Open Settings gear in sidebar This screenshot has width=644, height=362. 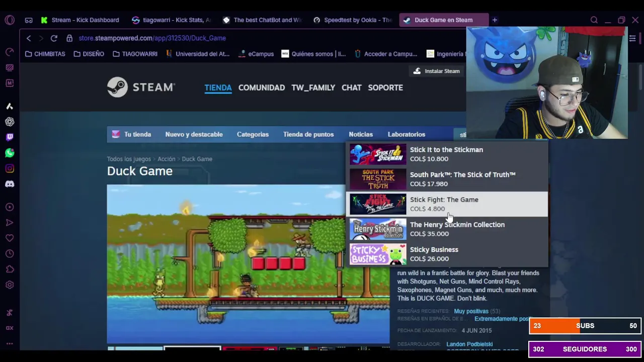10,285
